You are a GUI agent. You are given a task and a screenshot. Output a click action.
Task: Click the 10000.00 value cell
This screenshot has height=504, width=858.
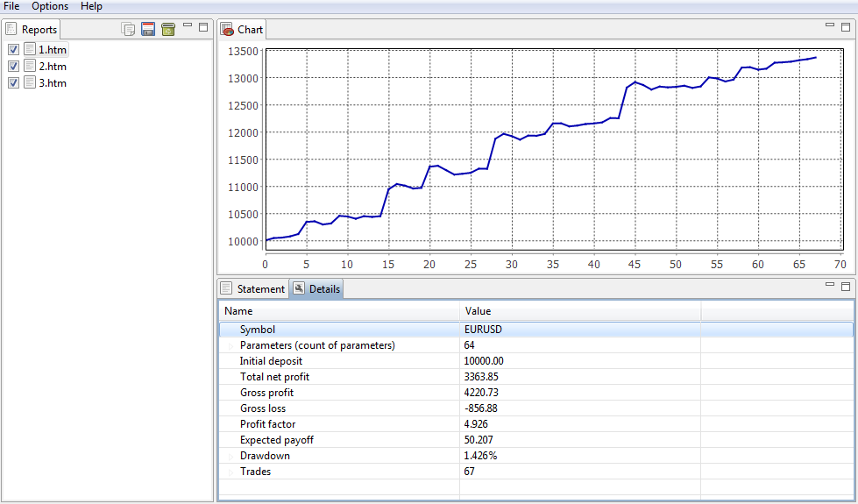pyautogui.click(x=580, y=361)
